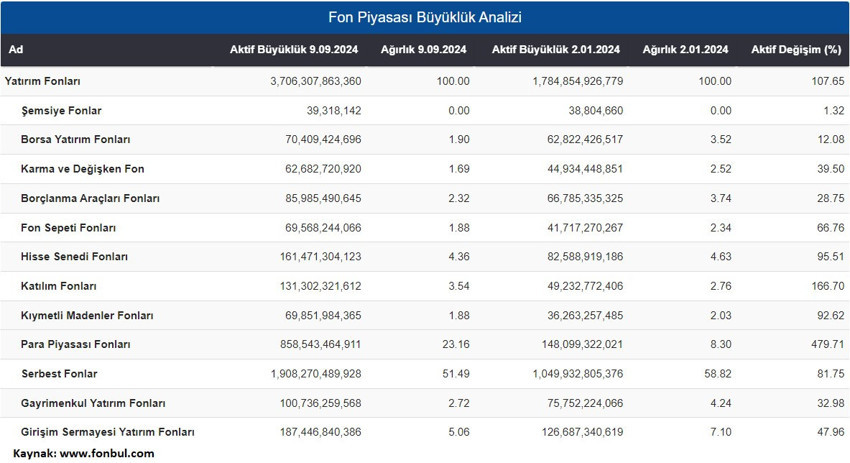Click the Ağırlık 2.01.2024 column header
Viewport: 850px width, 463px height.
click(x=686, y=50)
